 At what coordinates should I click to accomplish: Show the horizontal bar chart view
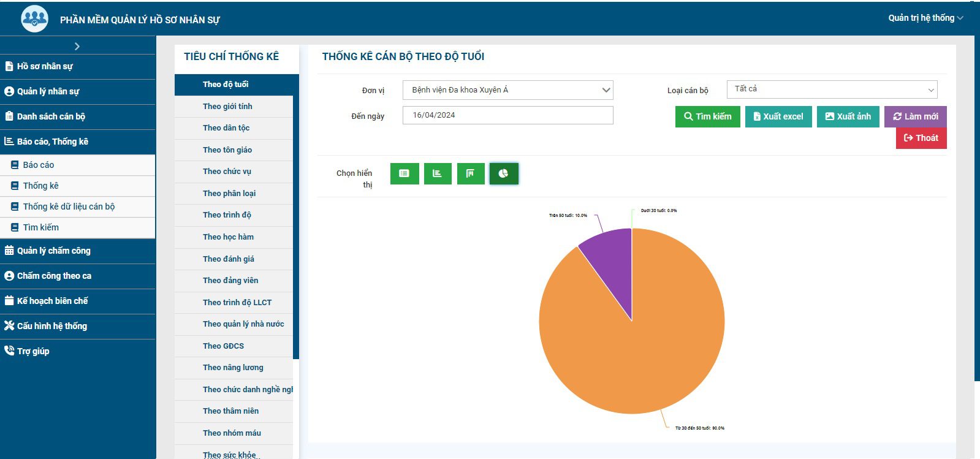tap(438, 173)
